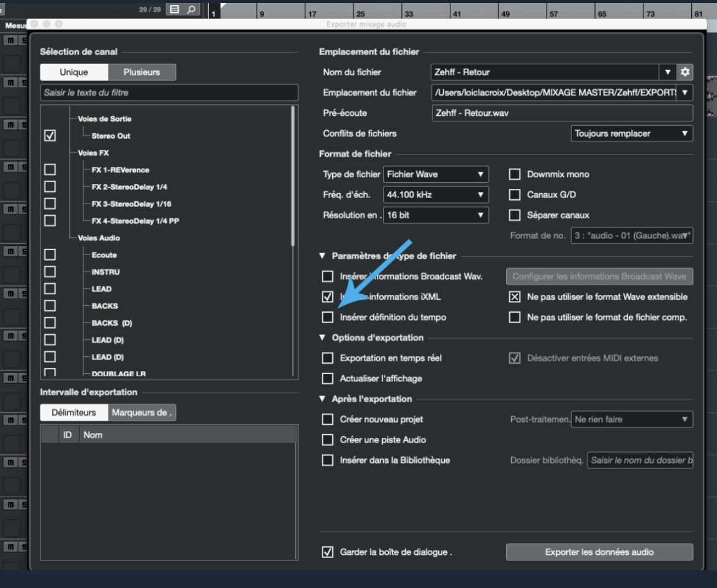Uncheck the Stereo Out channel checkbox

click(x=50, y=136)
